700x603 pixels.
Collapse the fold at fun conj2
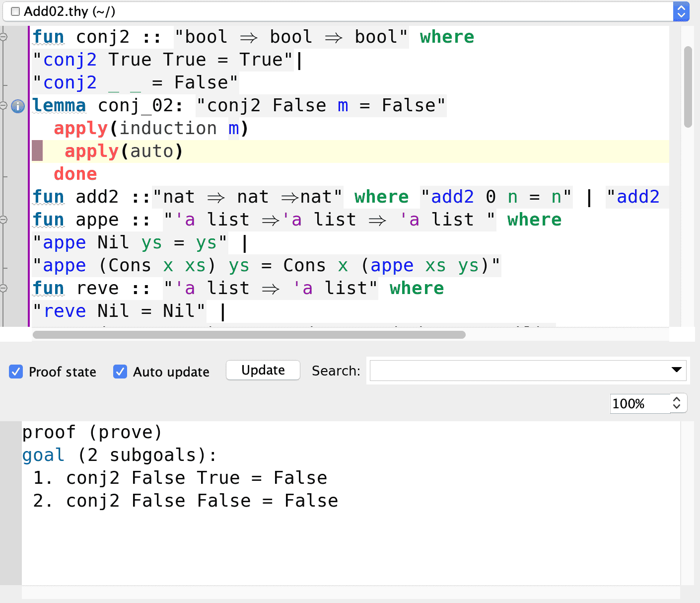tap(3, 37)
